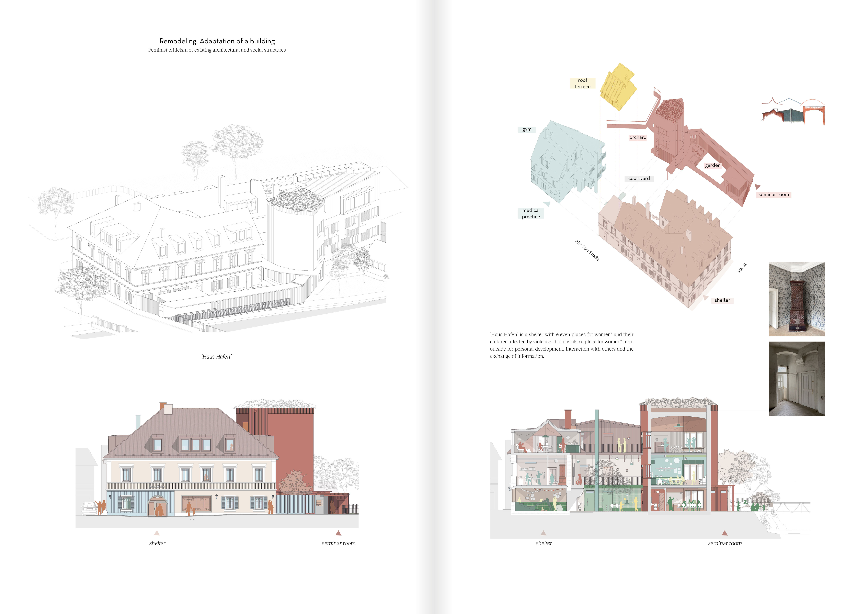The width and height of the screenshot is (868, 614).
Task: Select the 'Feminist criticism of existing architectural' subtitle
Action: pyautogui.click(x=217, y=50)
